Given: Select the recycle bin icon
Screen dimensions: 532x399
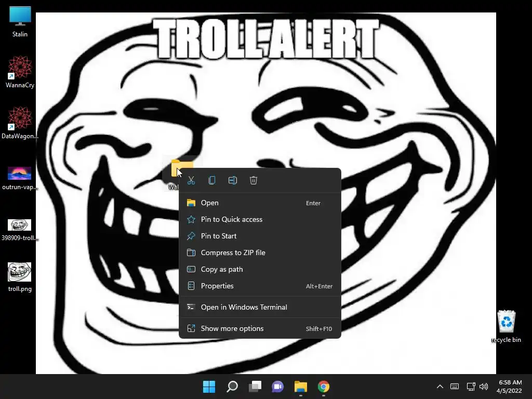Looking at the screenshot, I should (x=506, y=326).
